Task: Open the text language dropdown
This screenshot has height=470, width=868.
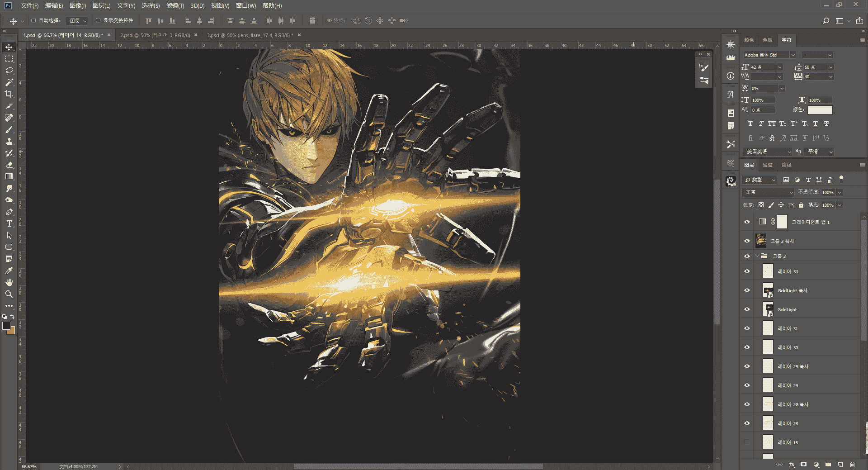Action: (769, 152)
